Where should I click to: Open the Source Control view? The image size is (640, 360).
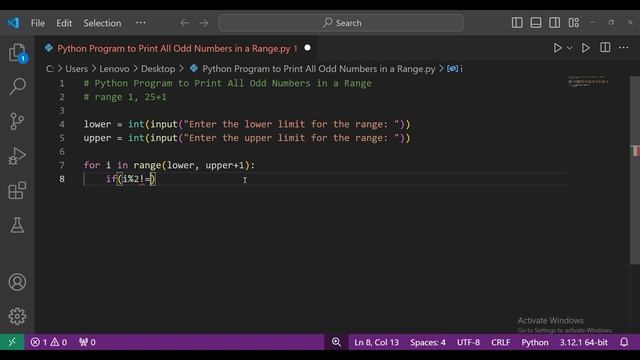17,121
